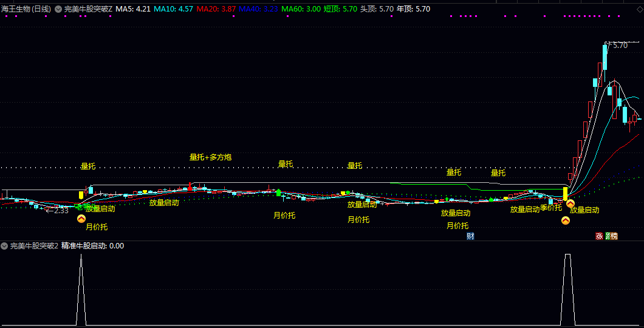Click the 量托+多方炮 signal label
The height and width of the screenshot is (328, 644).
(x=211, y=157)
